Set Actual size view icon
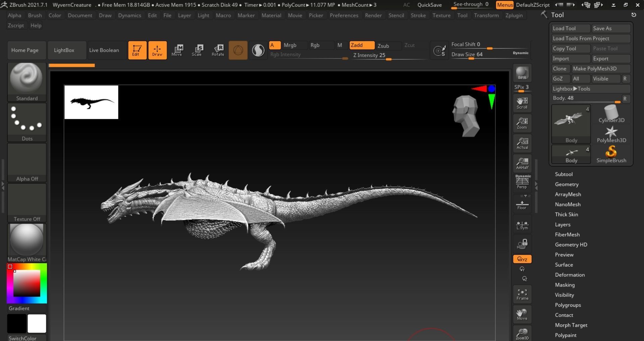 (x=522, y=143)
